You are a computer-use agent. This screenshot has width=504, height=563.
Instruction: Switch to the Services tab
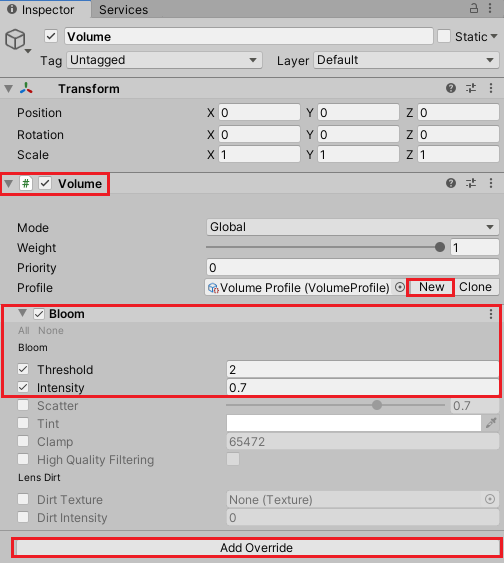[x=123, y=10]
